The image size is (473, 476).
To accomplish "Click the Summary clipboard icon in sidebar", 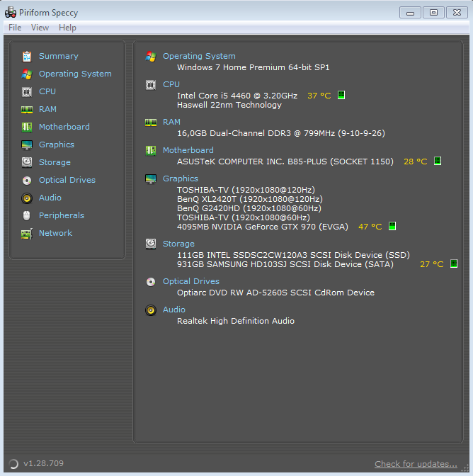I will (x=27, y=56).
